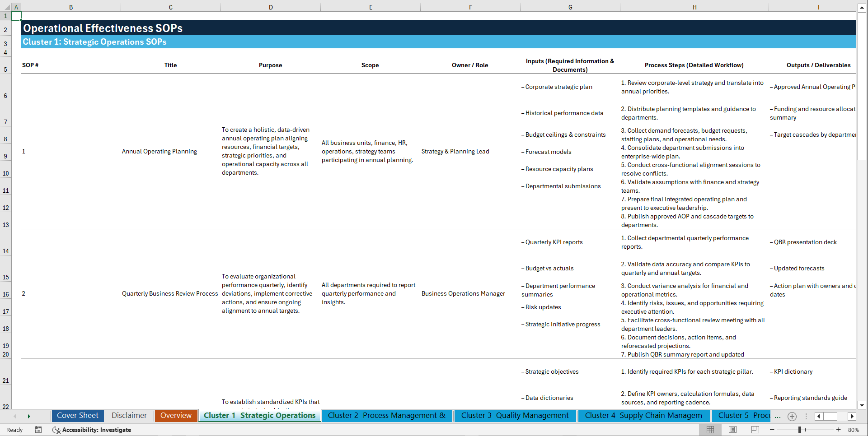868x436 pixels.
Task: Click the New Sheet plus icon
Action: tap(792, 416)
